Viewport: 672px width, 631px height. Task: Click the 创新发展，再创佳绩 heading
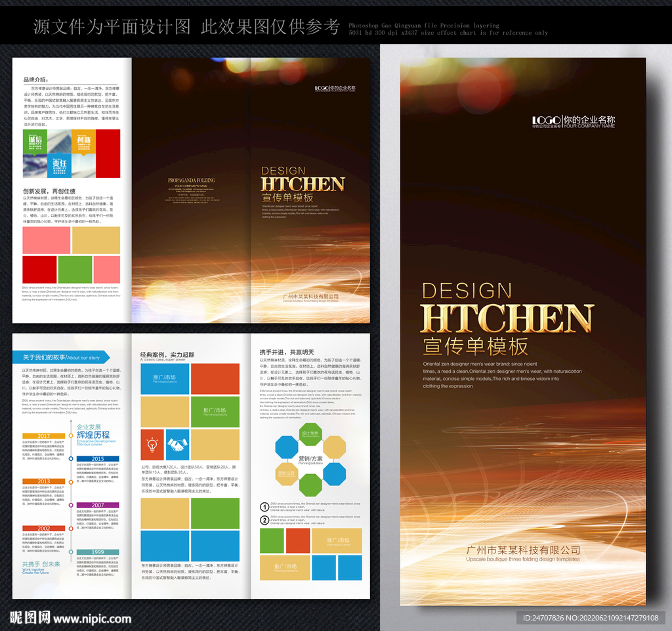pyautogui.click(x=49, y=191)
